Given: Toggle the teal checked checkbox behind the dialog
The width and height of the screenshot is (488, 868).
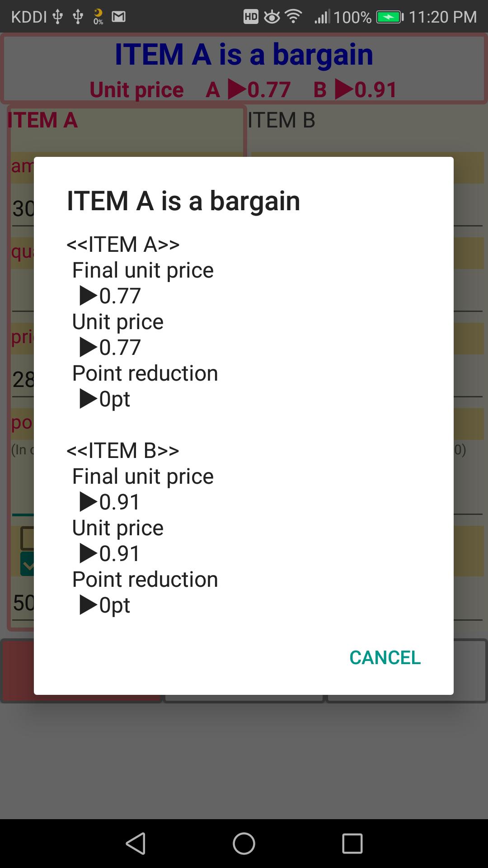Looking at the screenshot, I should pyautogui.click(x=27, y=564).
